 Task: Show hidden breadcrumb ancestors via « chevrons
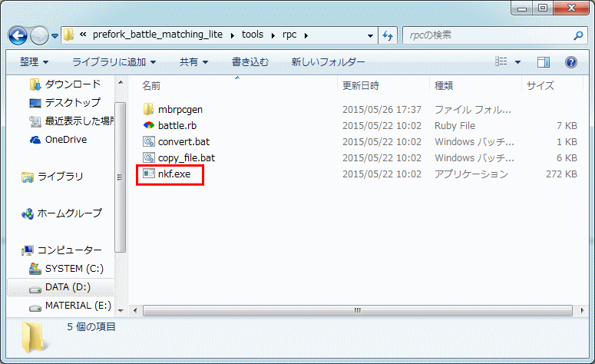tap(83, 35)
